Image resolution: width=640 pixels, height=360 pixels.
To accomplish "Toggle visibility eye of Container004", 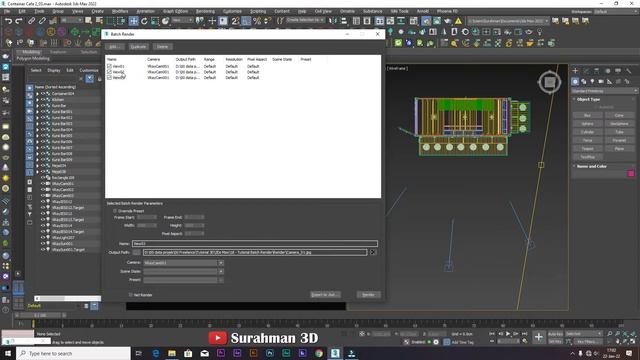I will pos(42,93).
